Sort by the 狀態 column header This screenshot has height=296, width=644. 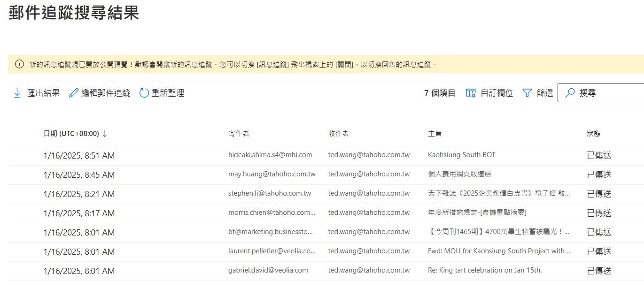click(593, 134)
